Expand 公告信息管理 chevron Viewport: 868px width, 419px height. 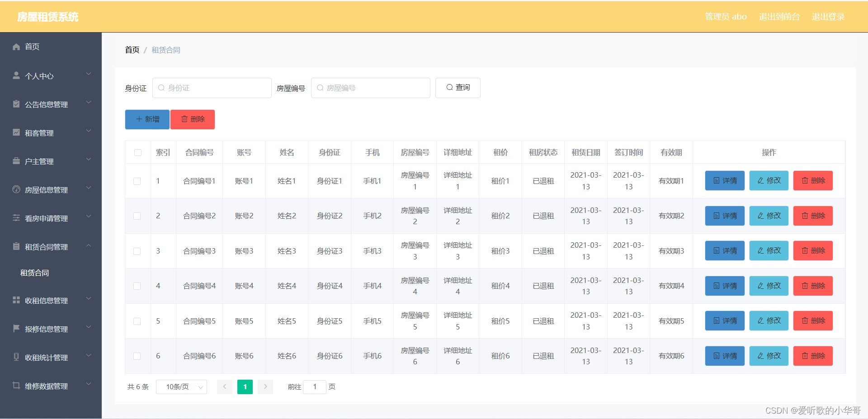coord(89,103)
